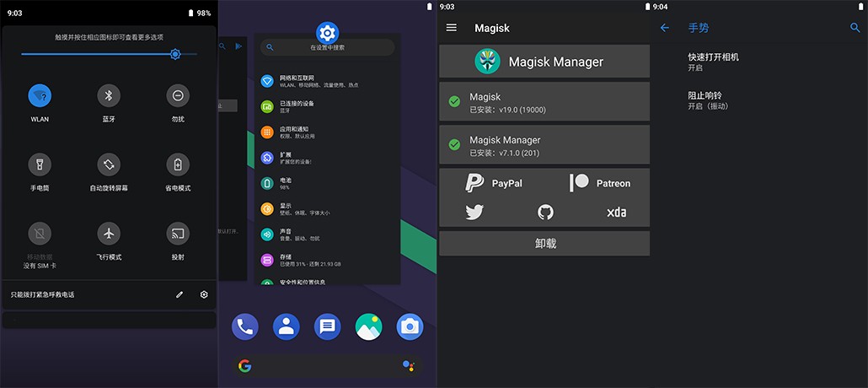
Task: Tap the Uninstall (卸载) button
Action: pos(544,243)
